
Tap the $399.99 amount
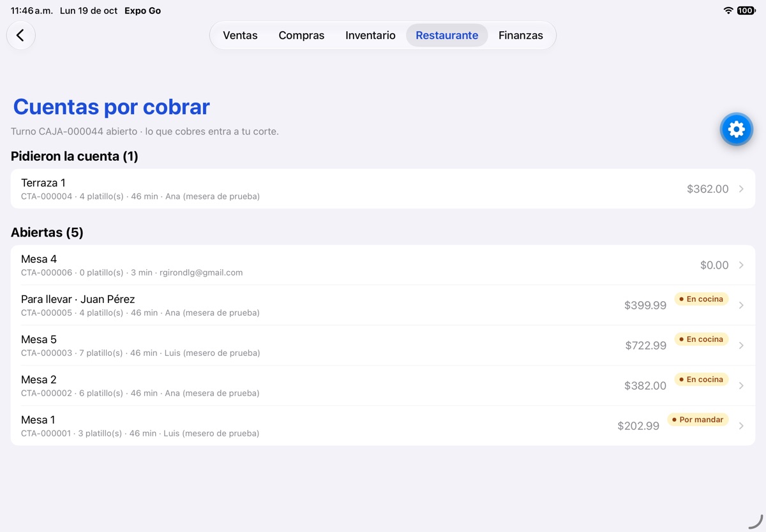(645, 306)
